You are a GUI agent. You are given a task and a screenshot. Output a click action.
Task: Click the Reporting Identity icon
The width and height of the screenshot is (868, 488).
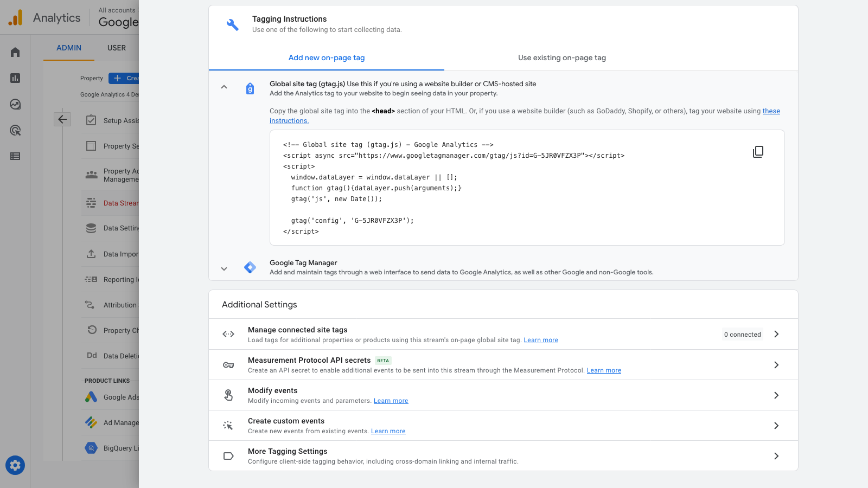[91, 279]
